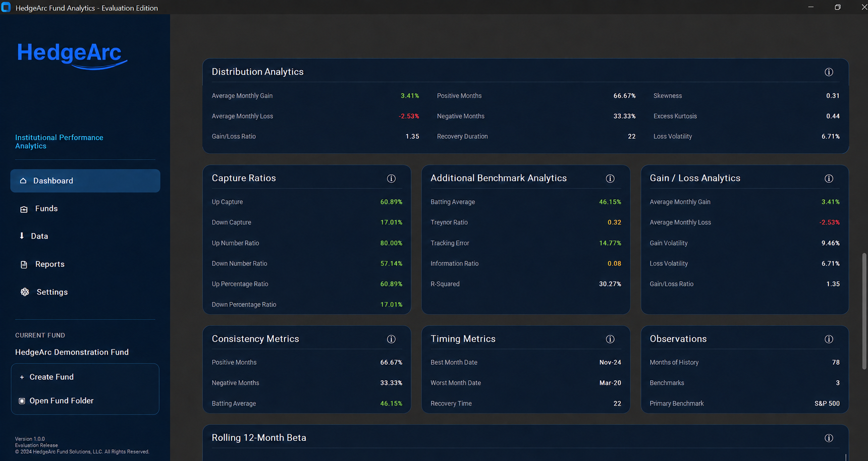Viewport: 868px width, 461px height.
Task: Select Data in the sidebar
Action: [x=85, y=236]
